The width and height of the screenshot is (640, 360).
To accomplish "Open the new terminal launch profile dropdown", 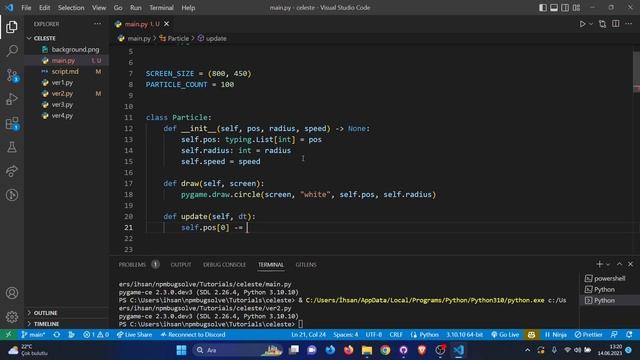I will [x=608, y=264].
